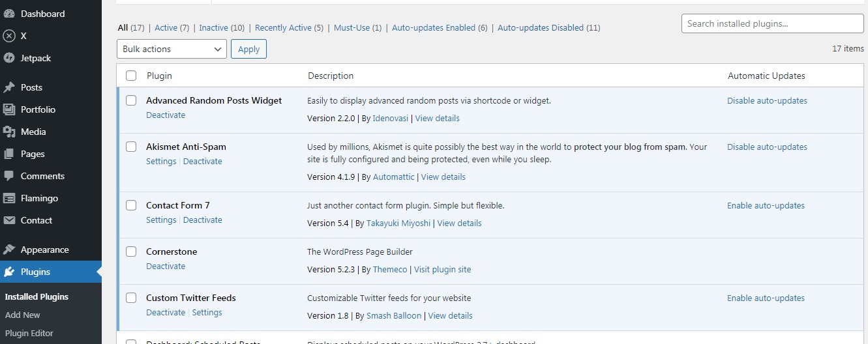Open Themeco author link
This screenshot has width=868, height=344.
390,269
